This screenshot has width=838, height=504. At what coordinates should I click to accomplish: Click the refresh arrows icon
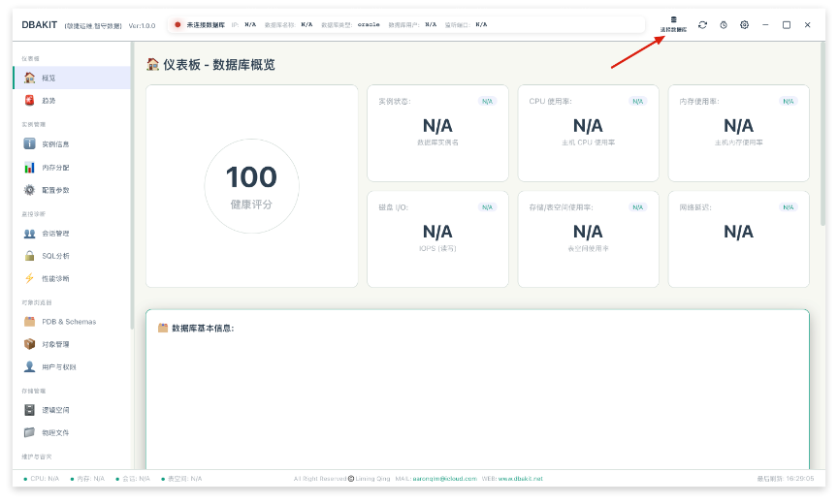(x=703, y=24)
